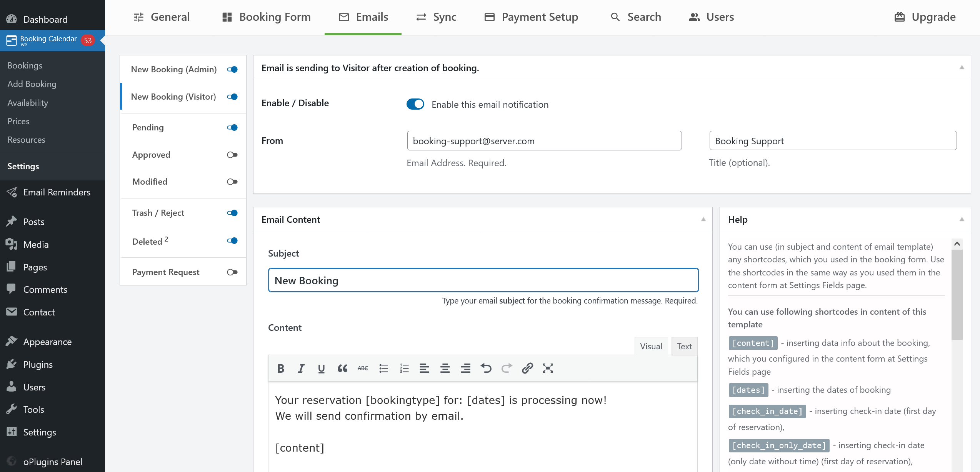Toggle New Booking (Visitor) email switch
980x472 pixels.
click(232, 97)
